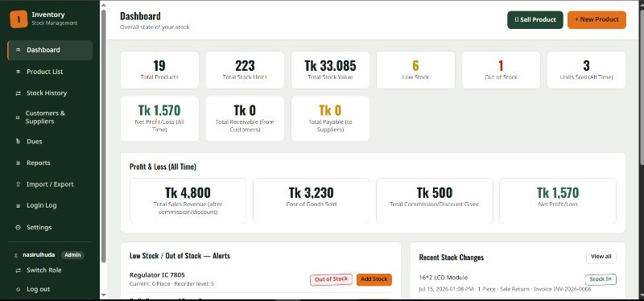Open the Reports page
This screenshot has height=301, width=644.
pos(50,163)
